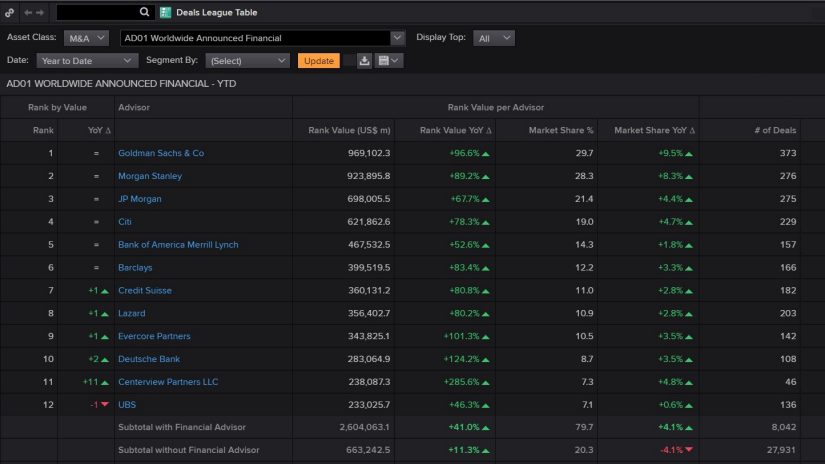825x464 pixels.
Task: Select the -1 rank change for UBS
Action: [99, 405]
